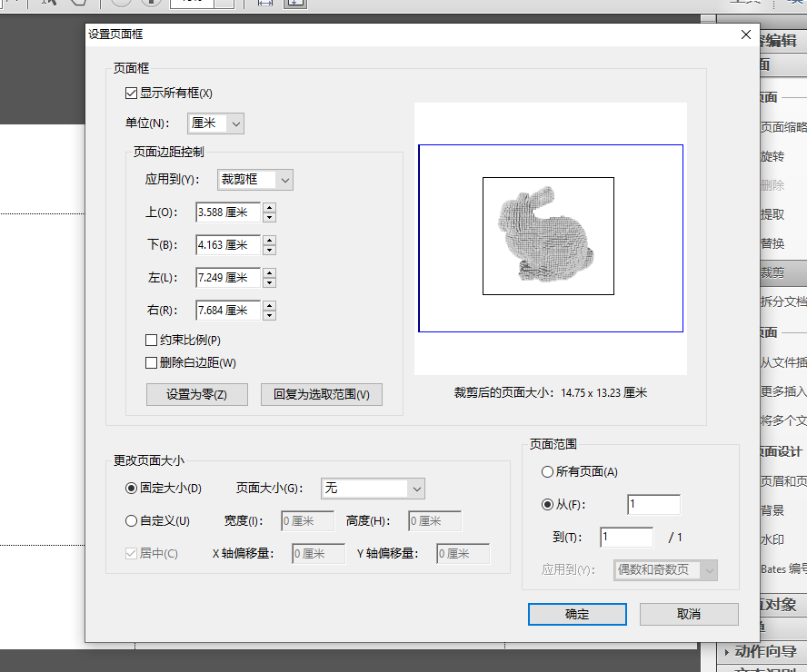Click 裁剪 in the right tools panel

point(772,273)
